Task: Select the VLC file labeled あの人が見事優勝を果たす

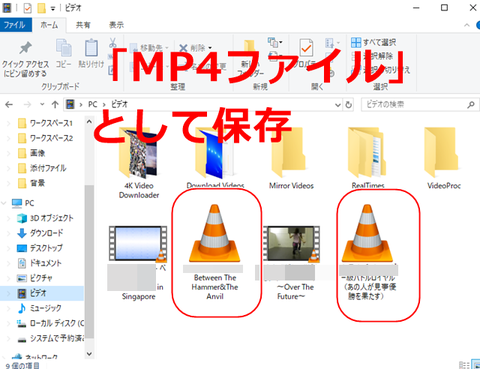Action: pyautogui.click(x=368, y=252)
